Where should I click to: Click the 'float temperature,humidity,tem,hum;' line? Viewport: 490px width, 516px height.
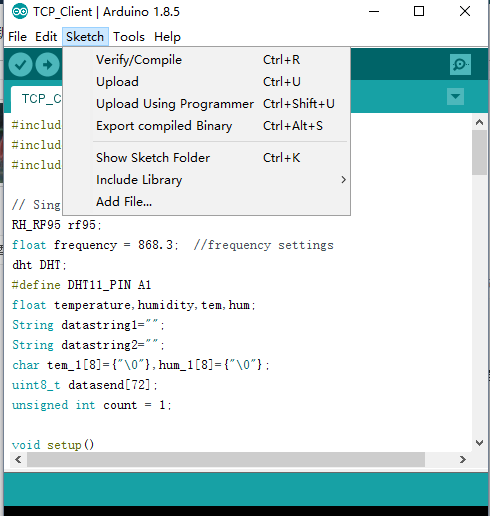[134, 305]
